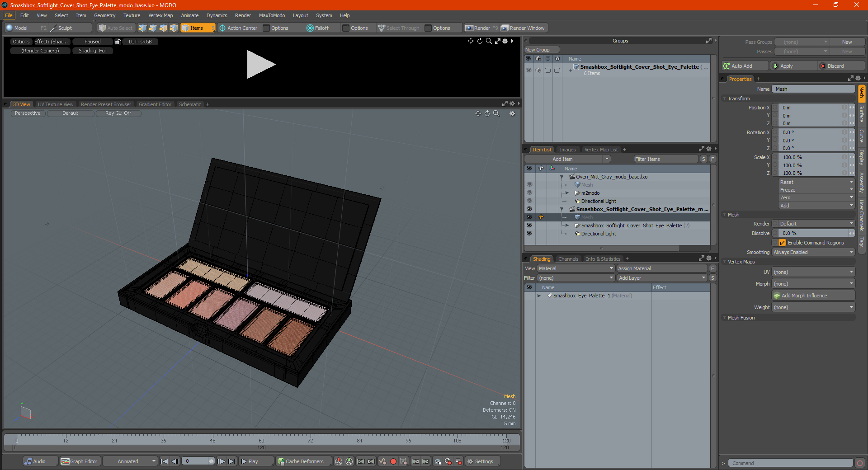
Task: Toggle Enable Command Regions checkbox
Action: (783, 243)
